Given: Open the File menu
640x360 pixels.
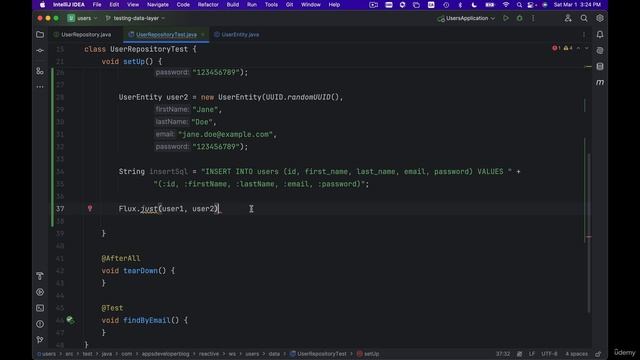Looking at the screenshot, I should pyautogui.click(x=97, y=4).
